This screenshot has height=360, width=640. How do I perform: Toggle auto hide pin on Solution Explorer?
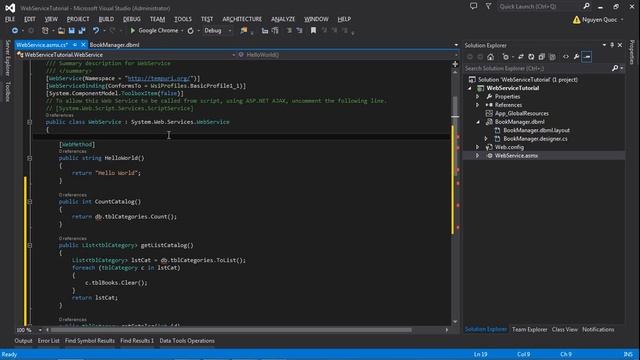pyautogui.click(x=612, y=45)
